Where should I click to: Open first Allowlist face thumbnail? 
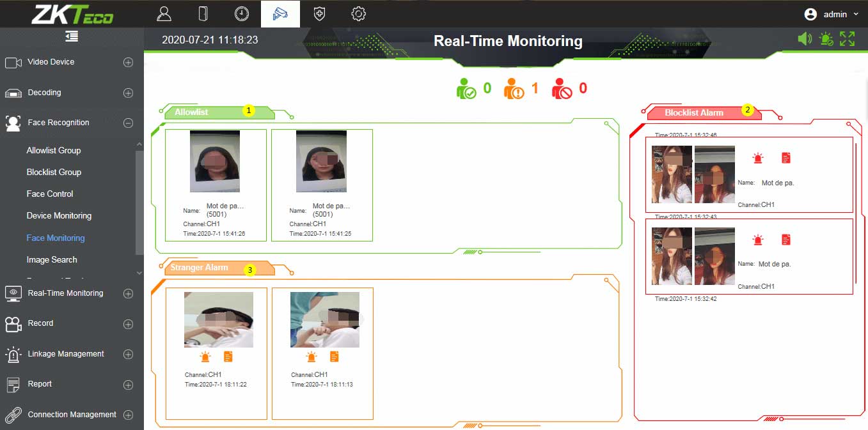(215, 161)
